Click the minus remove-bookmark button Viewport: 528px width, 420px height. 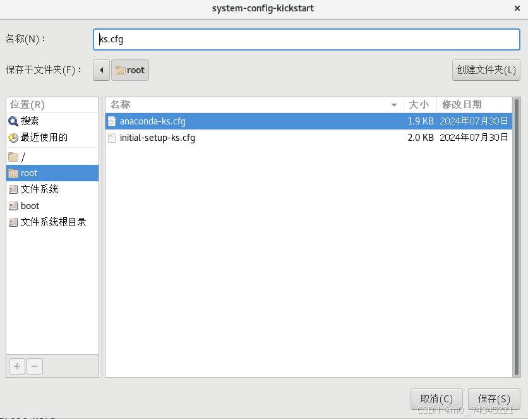click(35, 366)
